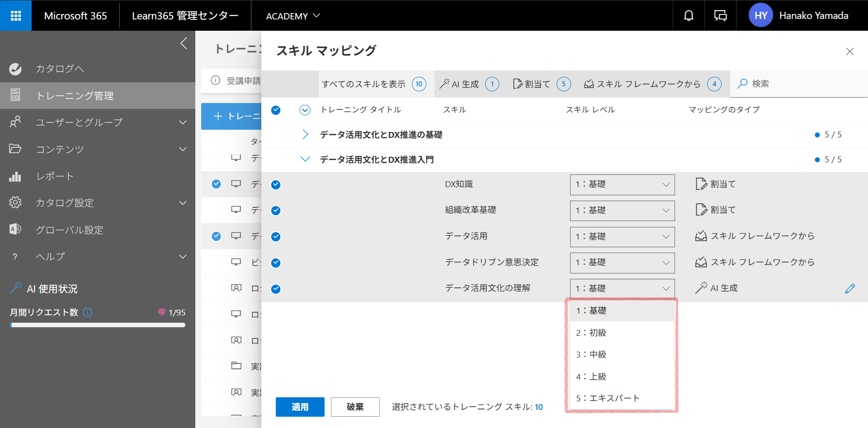
Task: Click the 受講申請 info circle icon
Action: tap(216, 80)
